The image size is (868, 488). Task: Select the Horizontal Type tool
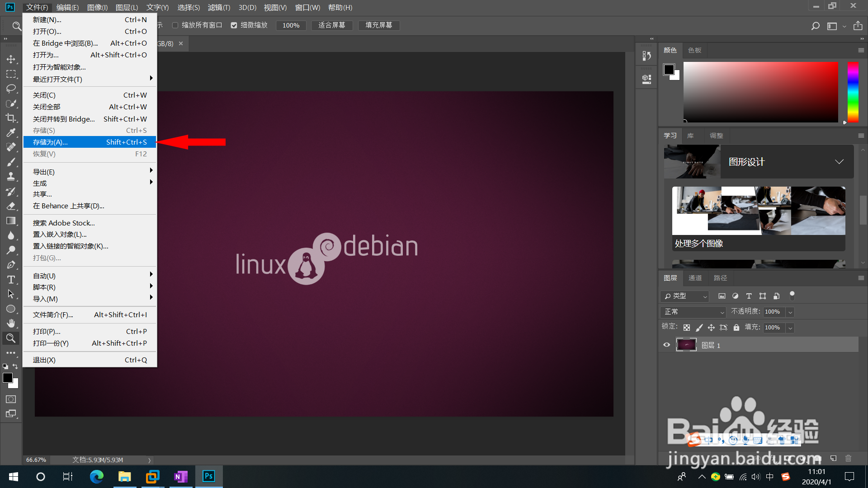11,280
